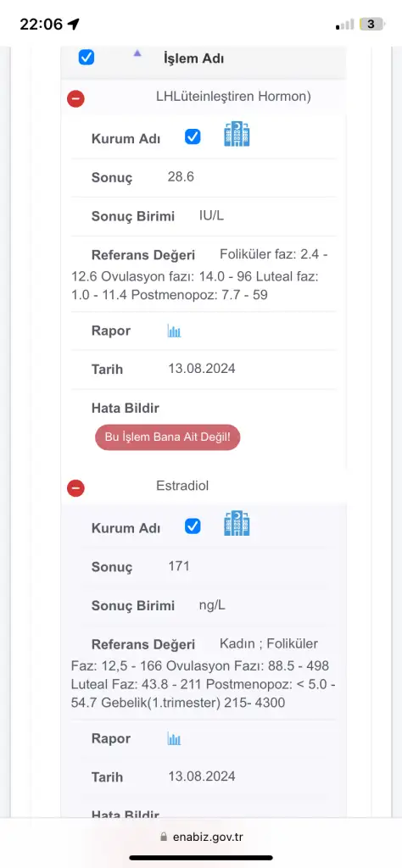
Task: Tap the Hata Bildir label under LH
Action: [x=126, y=408]
